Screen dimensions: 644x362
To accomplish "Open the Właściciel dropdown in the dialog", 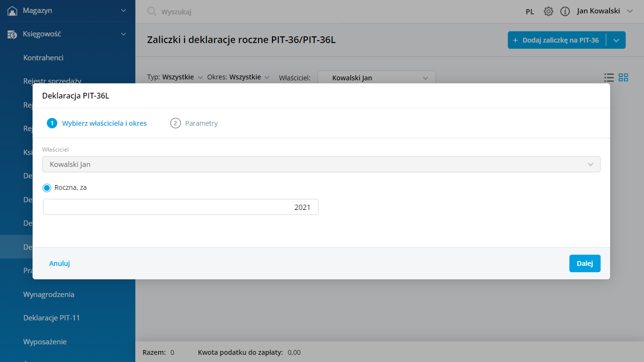I will [321, 165].
